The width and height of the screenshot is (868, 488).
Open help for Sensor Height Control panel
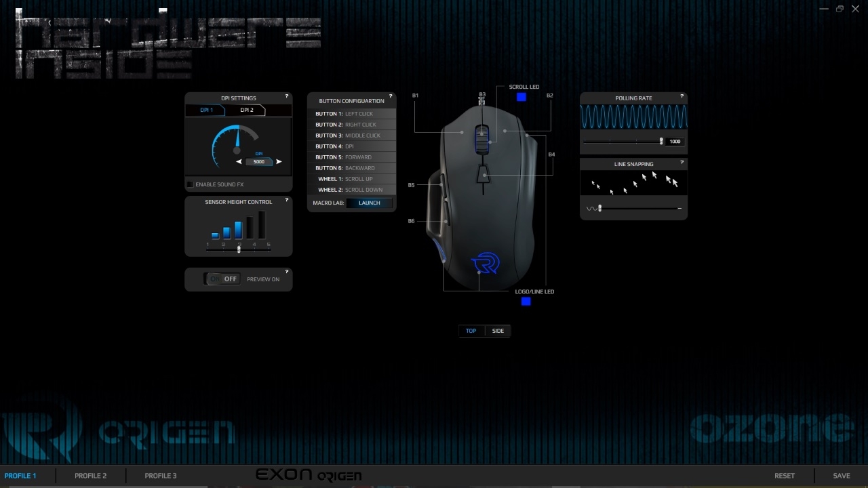coord(287,201)
